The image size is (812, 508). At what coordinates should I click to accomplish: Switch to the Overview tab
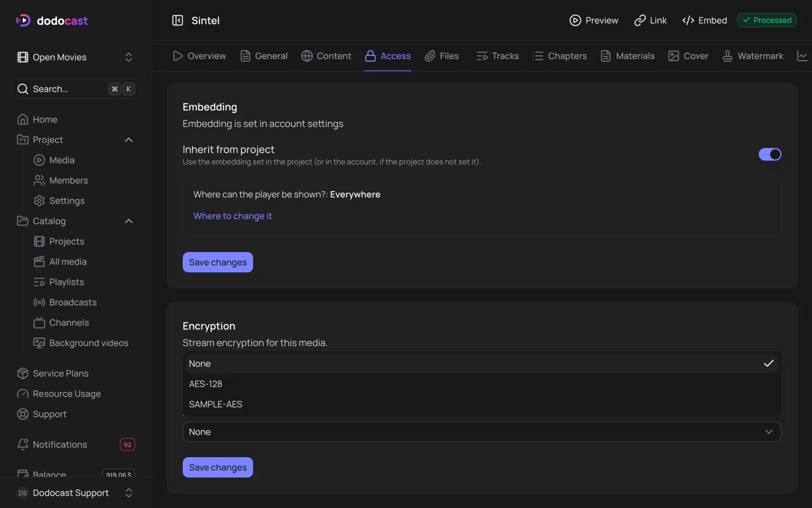[x=199, y=56]
